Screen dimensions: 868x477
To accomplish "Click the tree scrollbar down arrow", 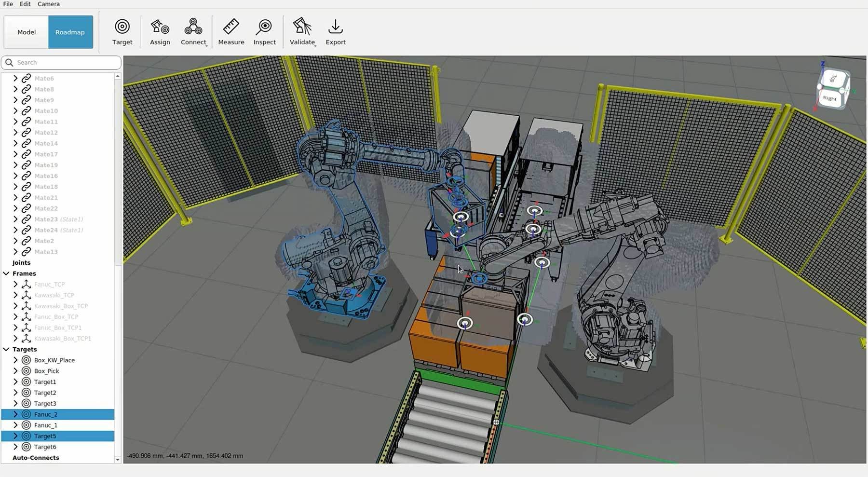I will (117, 460).
